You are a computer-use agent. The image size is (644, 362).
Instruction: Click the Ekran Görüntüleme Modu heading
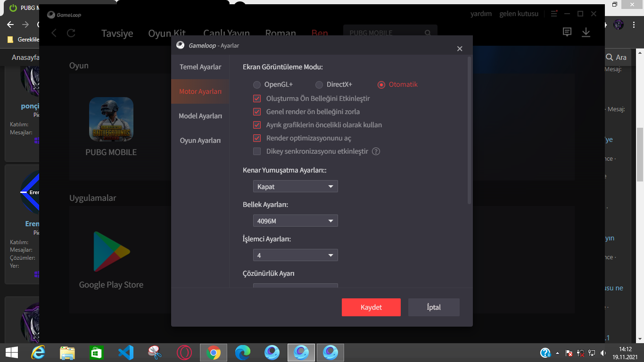(283, 67)
